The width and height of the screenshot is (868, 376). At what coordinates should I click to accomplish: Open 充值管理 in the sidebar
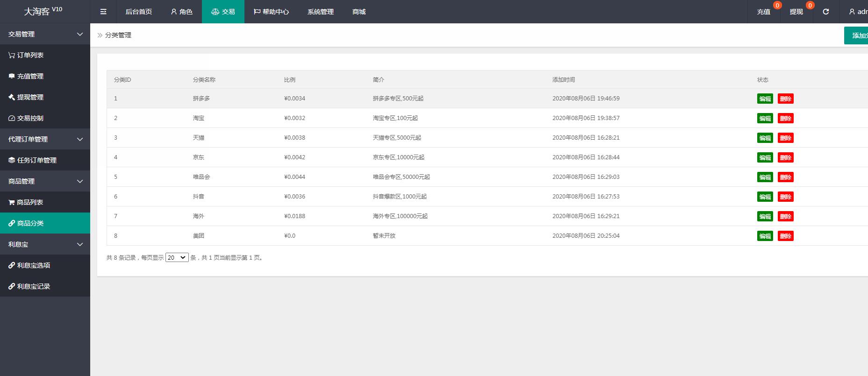(30, 76)
